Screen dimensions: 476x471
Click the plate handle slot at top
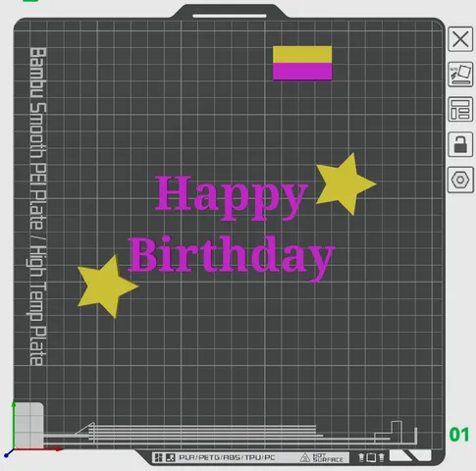(x=230, y=16)
